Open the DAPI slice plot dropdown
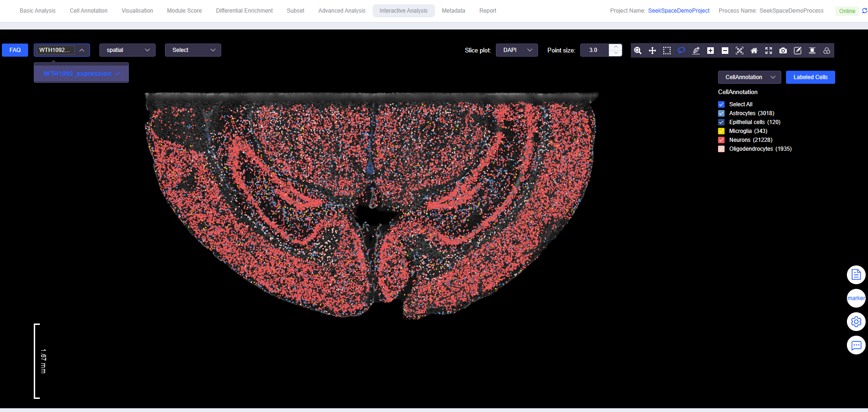This screenshot has height=412, width=868. pyautogui.click(x=517, y=50)
